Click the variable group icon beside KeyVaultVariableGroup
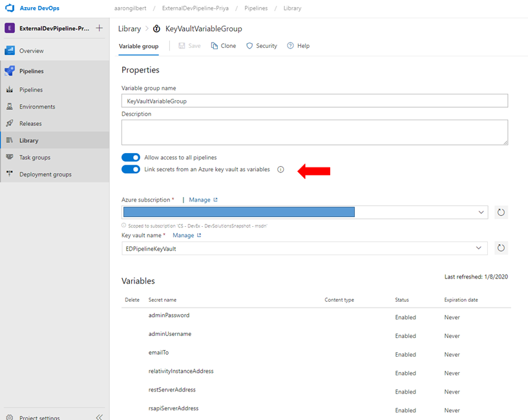 point(156,28)
